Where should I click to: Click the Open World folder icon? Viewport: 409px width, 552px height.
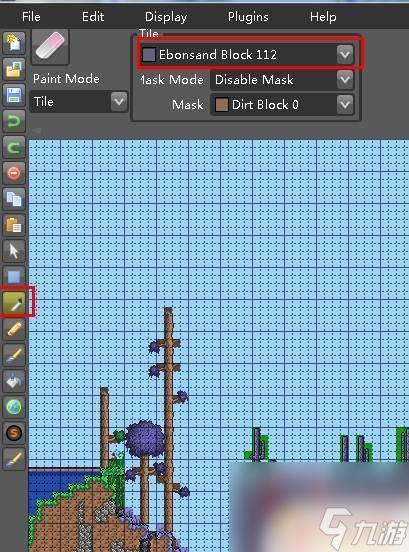(14, 69)
